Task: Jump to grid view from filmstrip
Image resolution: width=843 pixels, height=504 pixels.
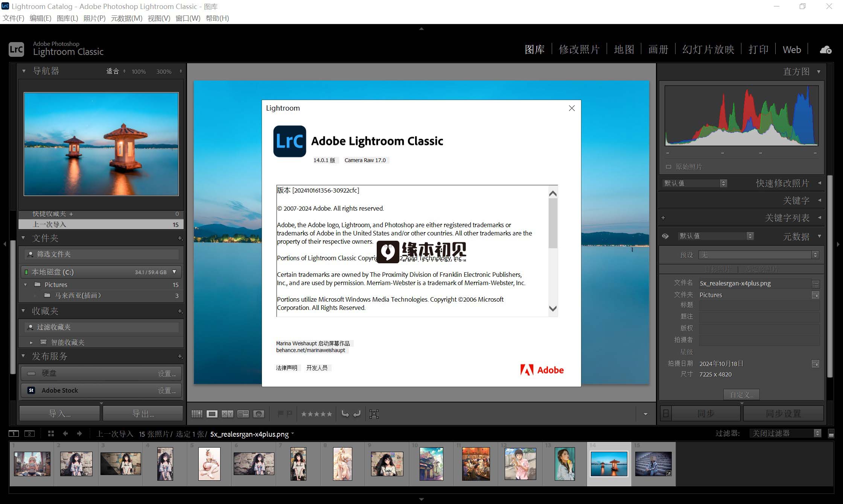Action: [x=51, y=434]
